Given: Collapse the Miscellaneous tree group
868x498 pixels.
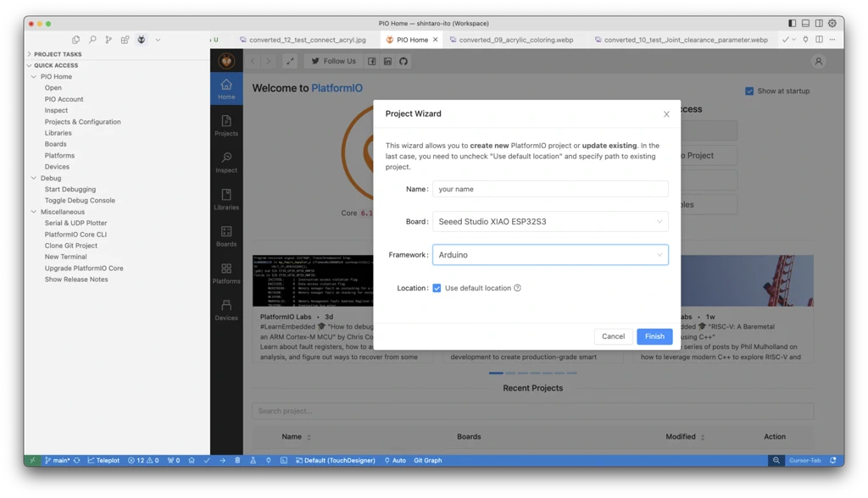Looking at the screenshot, I should 34,212.
